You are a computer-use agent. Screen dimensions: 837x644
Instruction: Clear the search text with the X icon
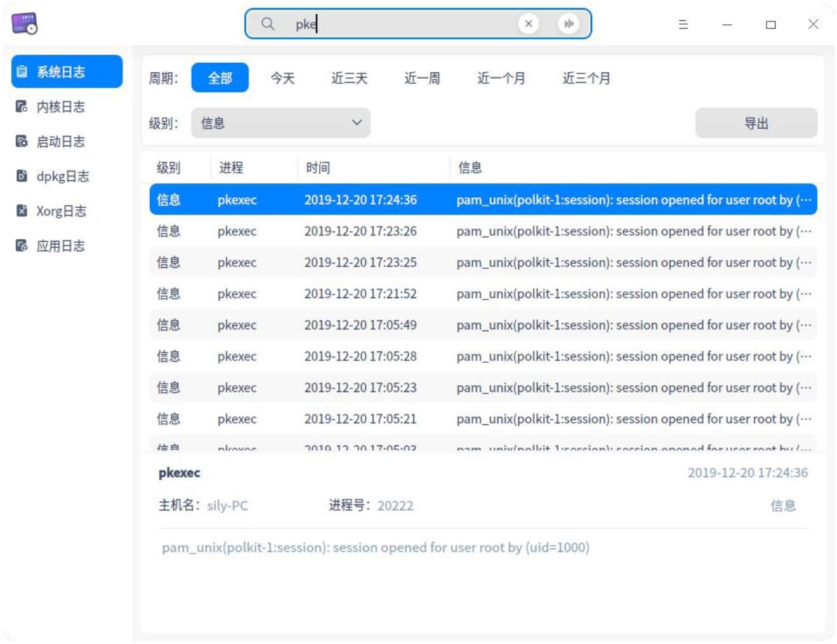[528, 23]
